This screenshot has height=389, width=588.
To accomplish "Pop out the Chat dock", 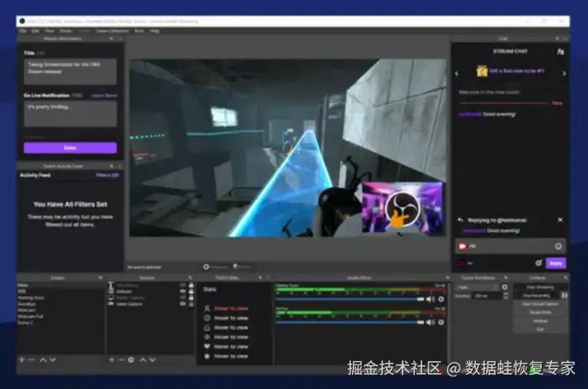I will coord(557,39).
